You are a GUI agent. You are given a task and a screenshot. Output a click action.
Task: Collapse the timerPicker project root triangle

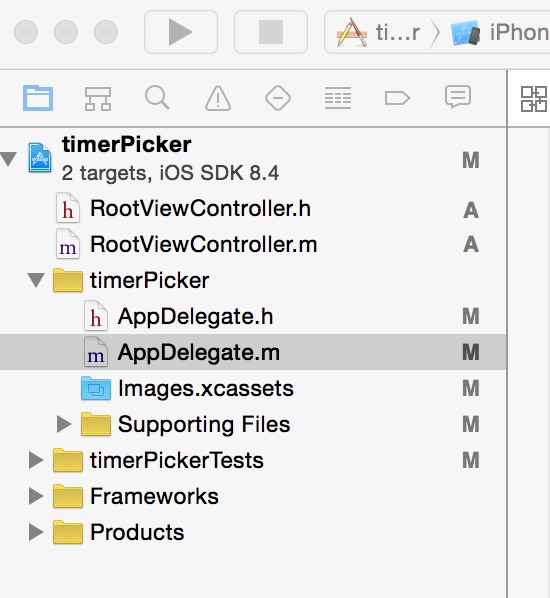(8, 159)
